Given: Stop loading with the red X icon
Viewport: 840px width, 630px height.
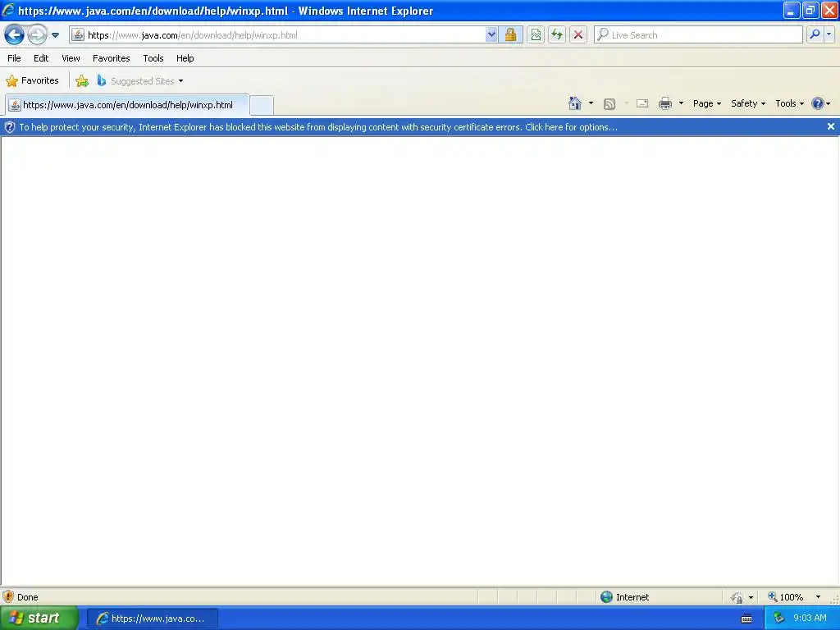Looking at the screenshot, I should click(578, 34).
